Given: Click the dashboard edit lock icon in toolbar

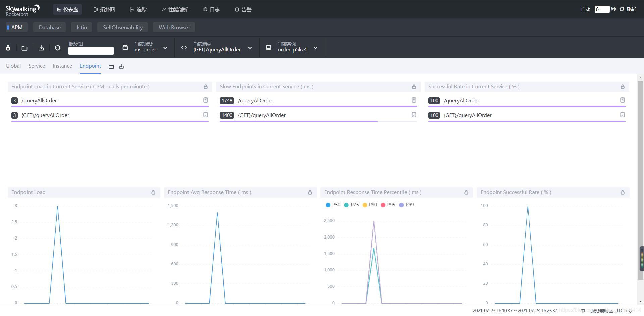Looking at the screenshot, I should click(x=8, y=48).
